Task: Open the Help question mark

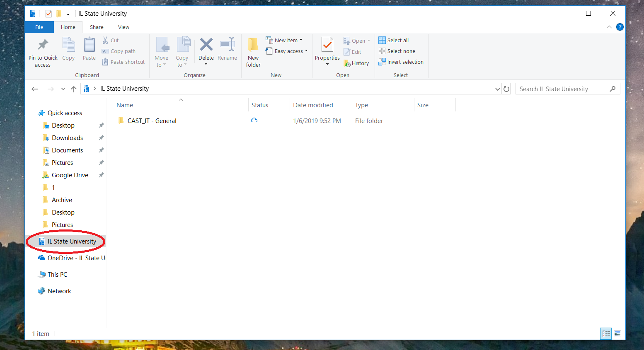Action: 620,27
